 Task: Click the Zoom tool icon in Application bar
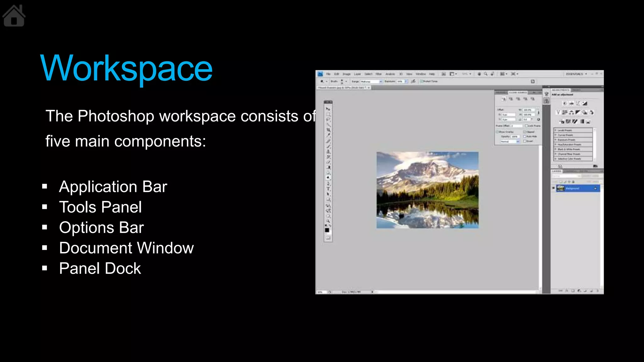(486, 74)
